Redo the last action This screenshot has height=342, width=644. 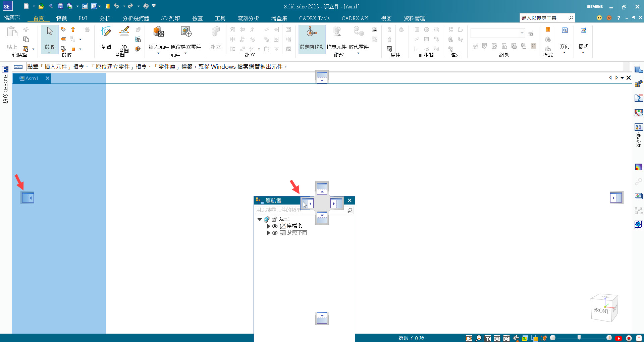pos(130,6)
